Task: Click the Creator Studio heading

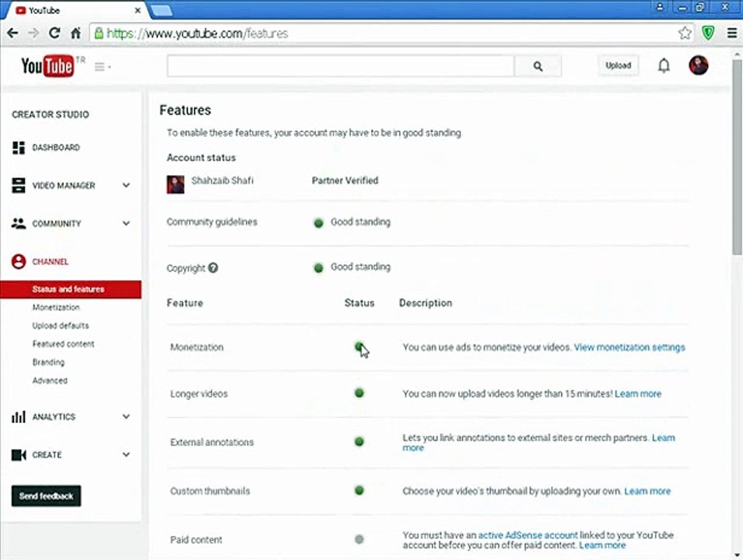Action: click(51, 114)
